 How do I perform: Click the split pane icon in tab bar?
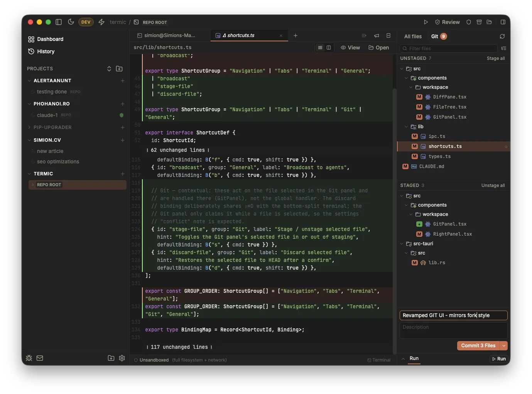click(x=388, y=36)
